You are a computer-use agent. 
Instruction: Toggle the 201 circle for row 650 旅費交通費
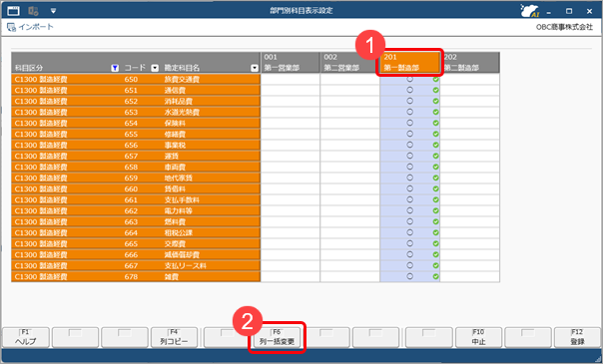tap(410, 79)
